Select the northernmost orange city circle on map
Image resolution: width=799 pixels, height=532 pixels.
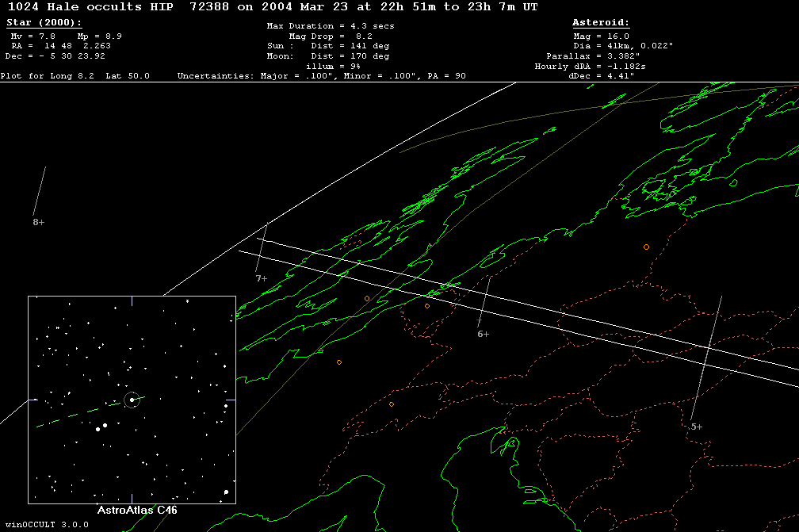(646, 247)
